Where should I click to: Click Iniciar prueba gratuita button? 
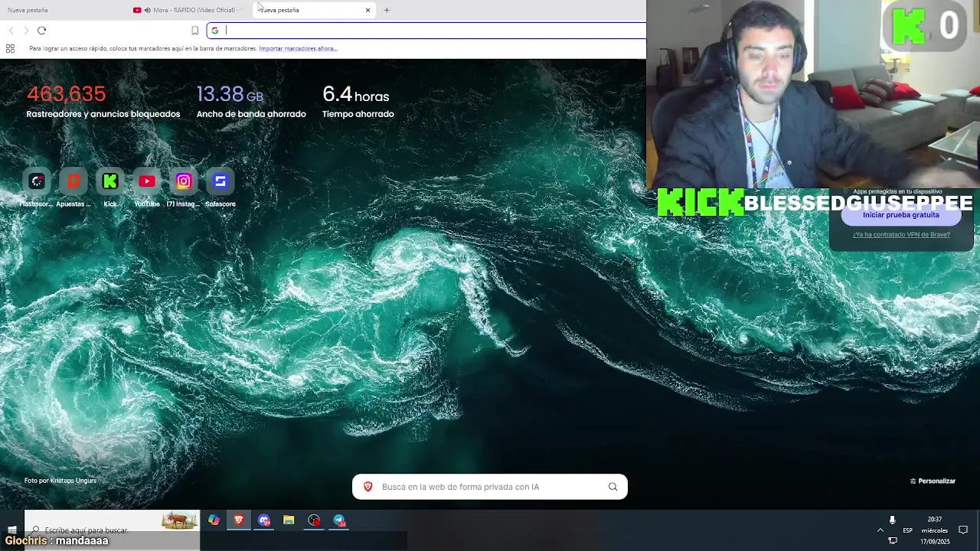click(900, 215)
